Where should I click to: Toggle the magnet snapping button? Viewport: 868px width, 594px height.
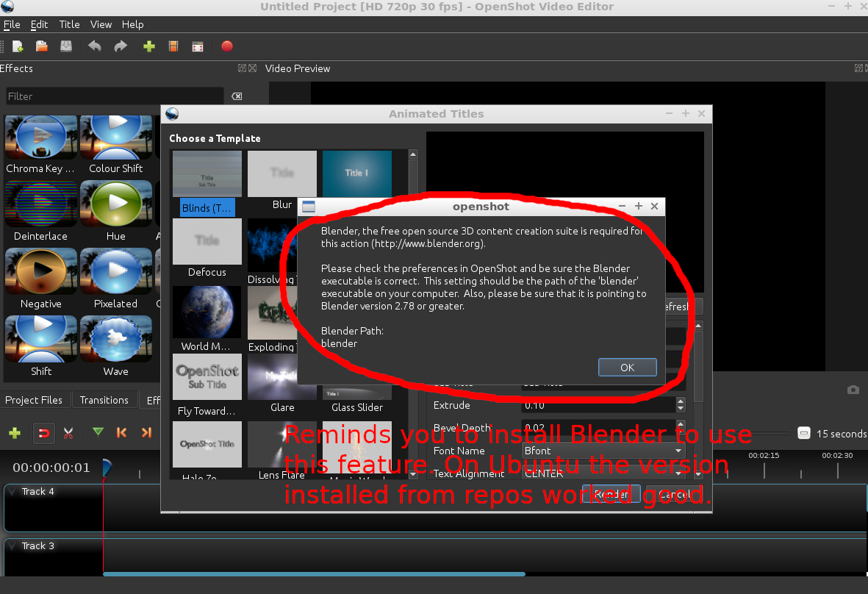43,433
